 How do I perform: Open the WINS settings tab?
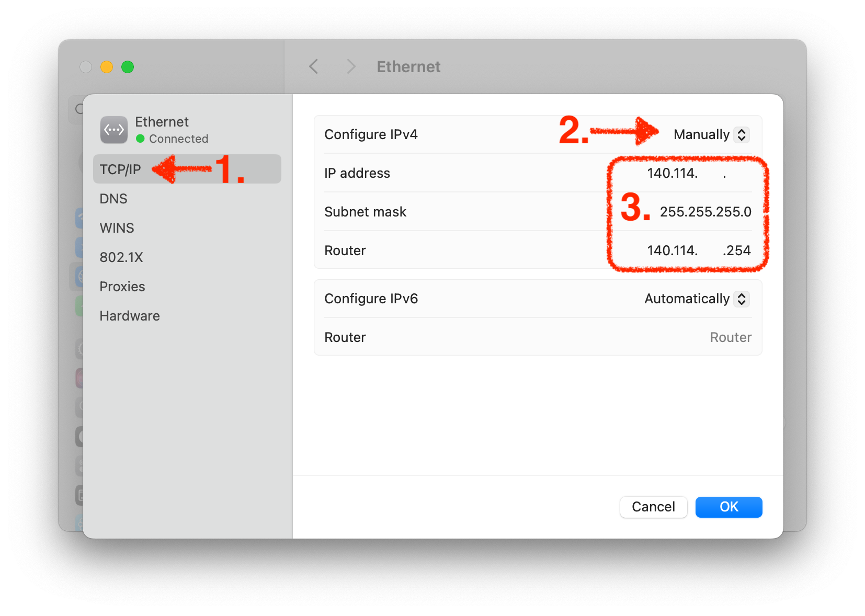coord(117,228)
